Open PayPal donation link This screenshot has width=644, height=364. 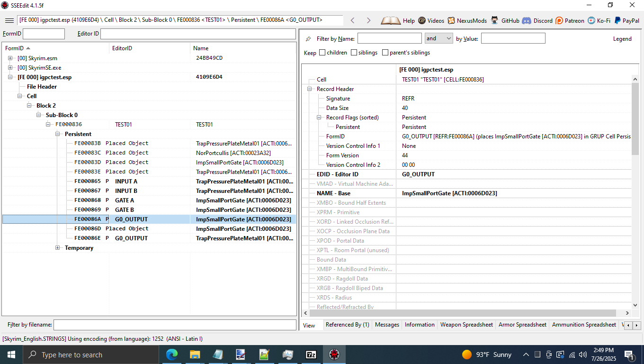[x=626, y=20]
